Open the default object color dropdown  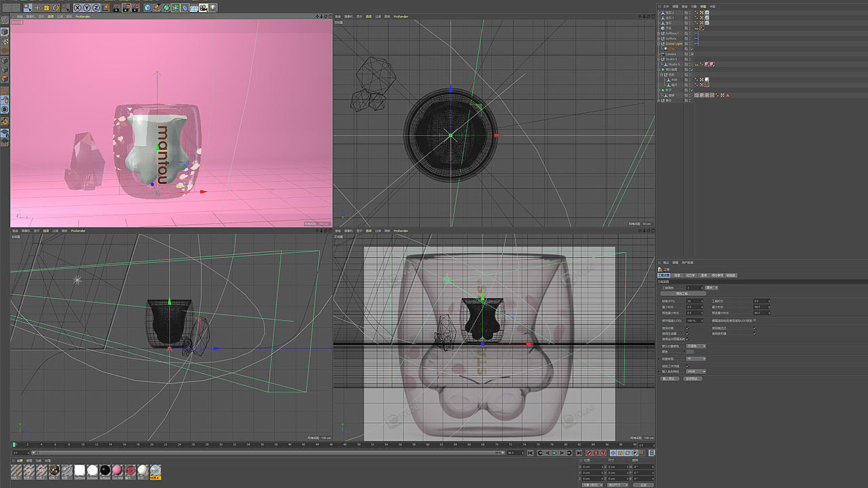tap(696, 346)
